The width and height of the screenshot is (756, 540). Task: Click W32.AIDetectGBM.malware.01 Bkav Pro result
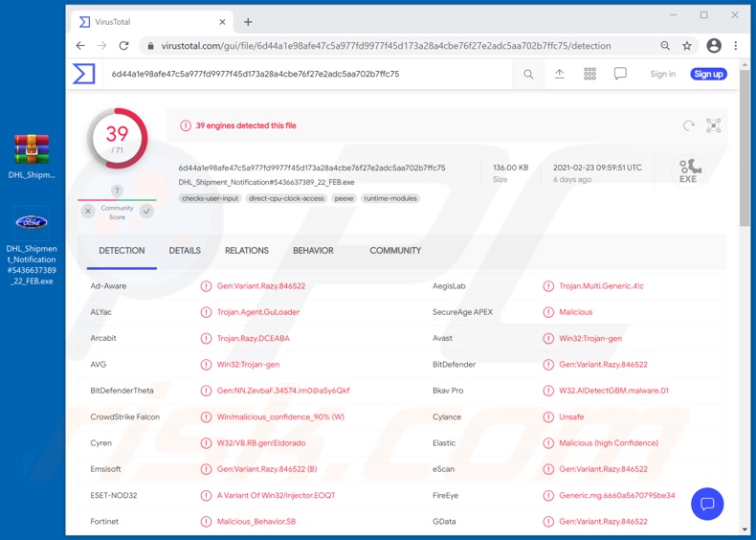tap(613, 391)
